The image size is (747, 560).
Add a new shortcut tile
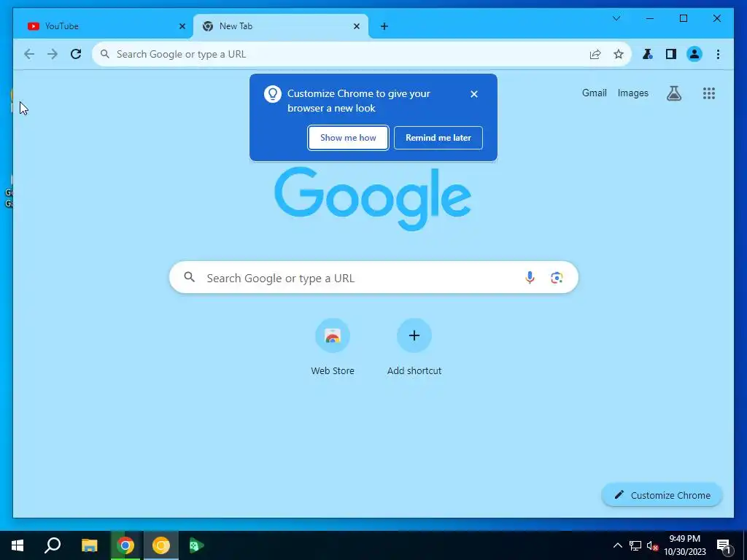coord(414,347)
